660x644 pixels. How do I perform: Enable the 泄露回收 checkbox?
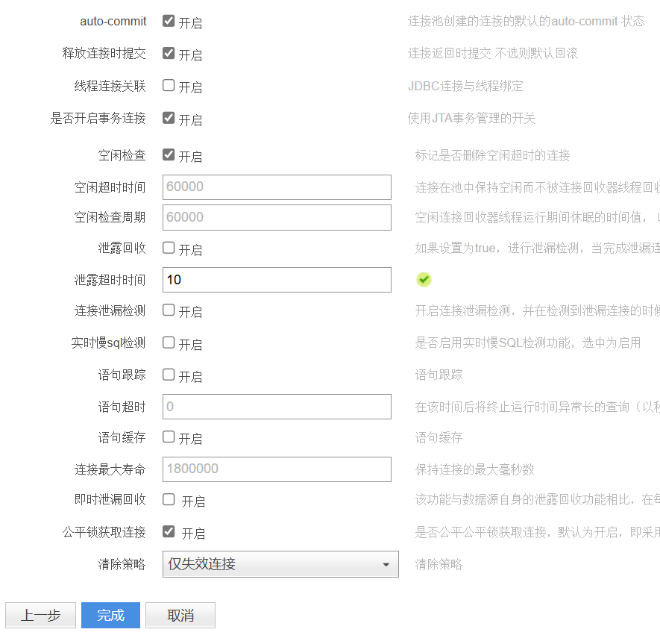169,248
